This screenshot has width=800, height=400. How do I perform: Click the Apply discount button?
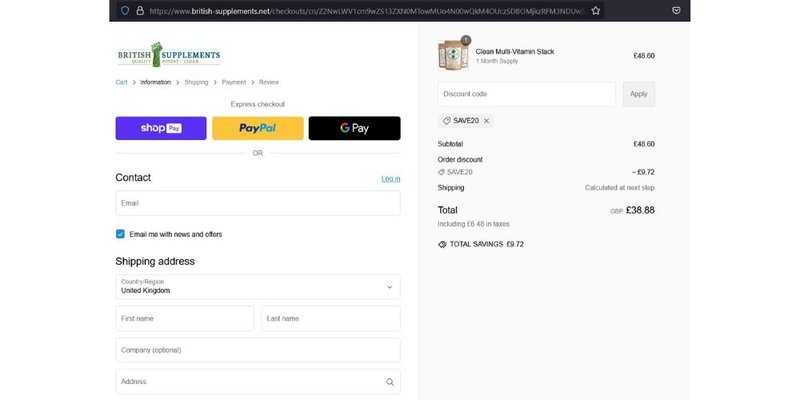click(x=639, y=94)
